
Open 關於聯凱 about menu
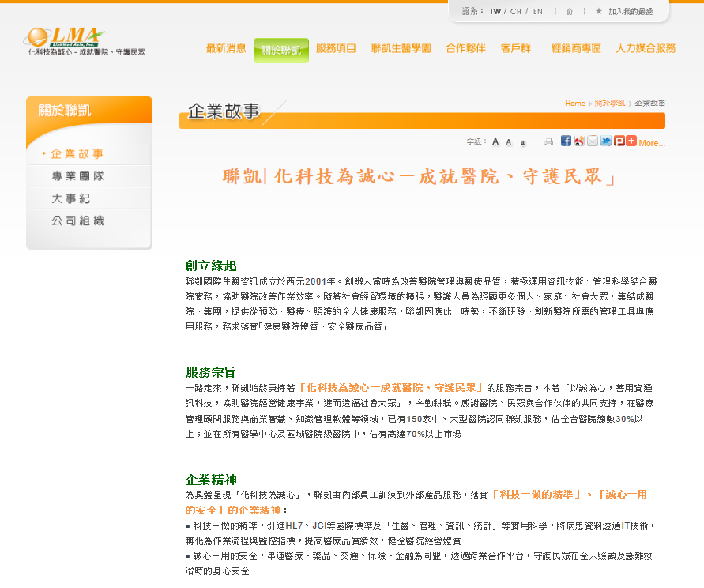(281, 51)
